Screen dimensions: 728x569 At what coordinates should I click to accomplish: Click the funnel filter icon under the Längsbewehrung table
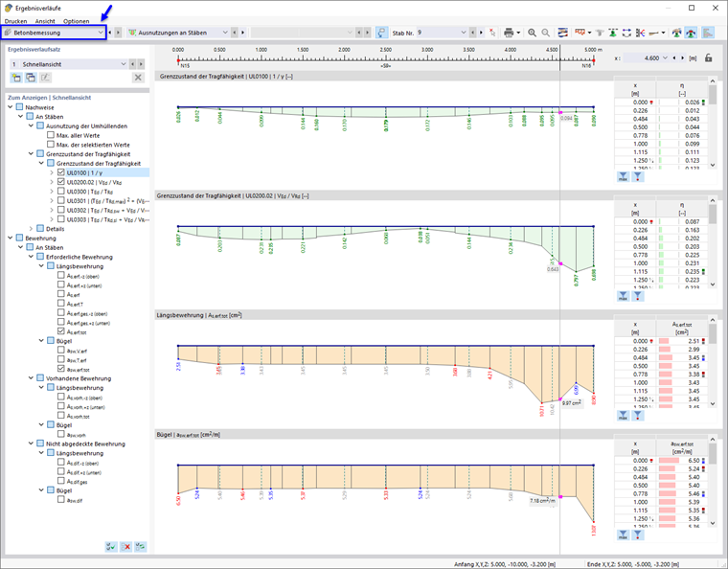[x=638, y=416]
